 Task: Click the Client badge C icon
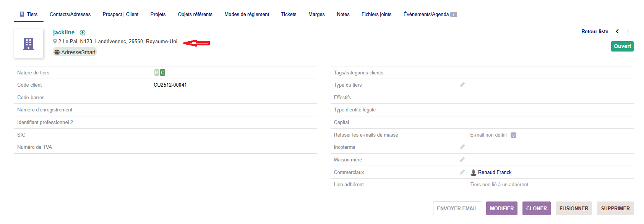(163, 73)
